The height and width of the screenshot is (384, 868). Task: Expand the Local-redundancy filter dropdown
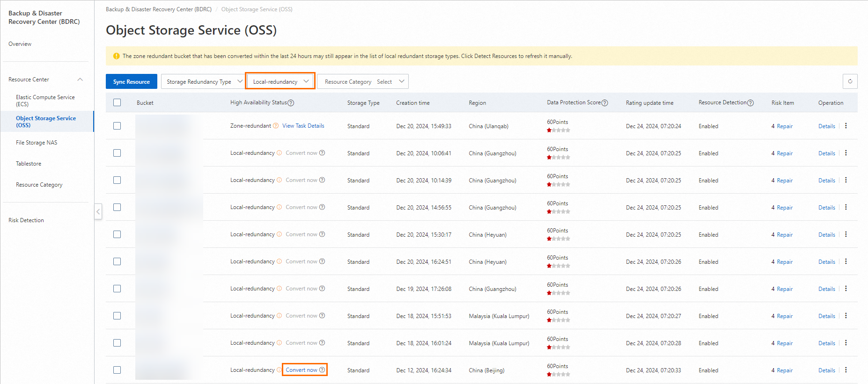pyautogui.click(x=280, y=81)
